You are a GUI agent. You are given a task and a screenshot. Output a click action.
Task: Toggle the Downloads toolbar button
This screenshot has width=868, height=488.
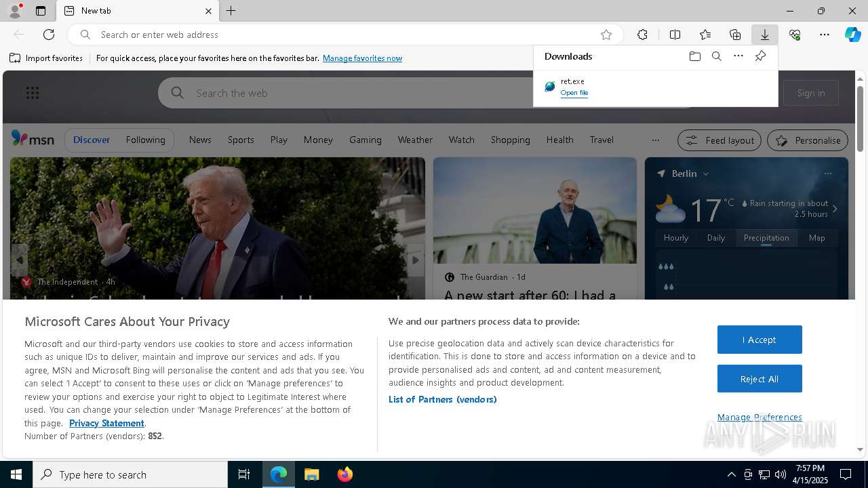[x=765, y=35]
